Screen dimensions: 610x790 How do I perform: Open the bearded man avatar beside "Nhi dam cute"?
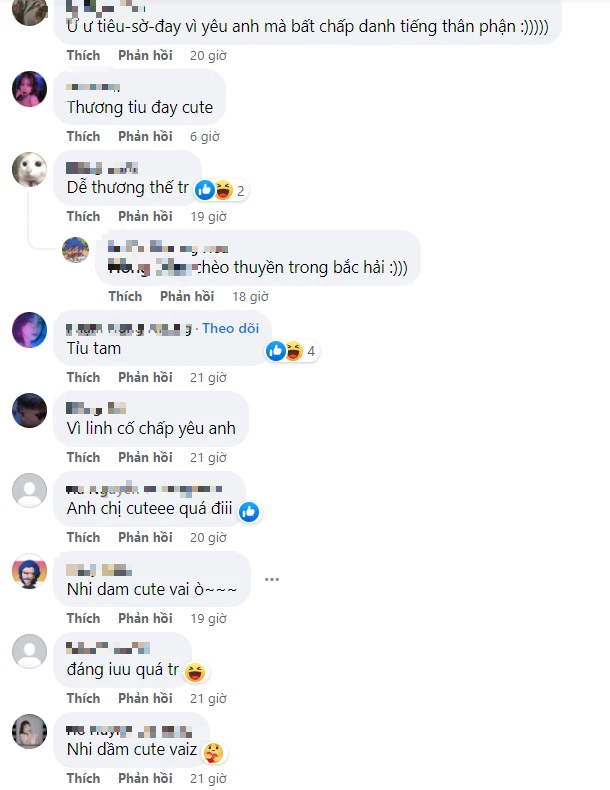pos(30,571)
